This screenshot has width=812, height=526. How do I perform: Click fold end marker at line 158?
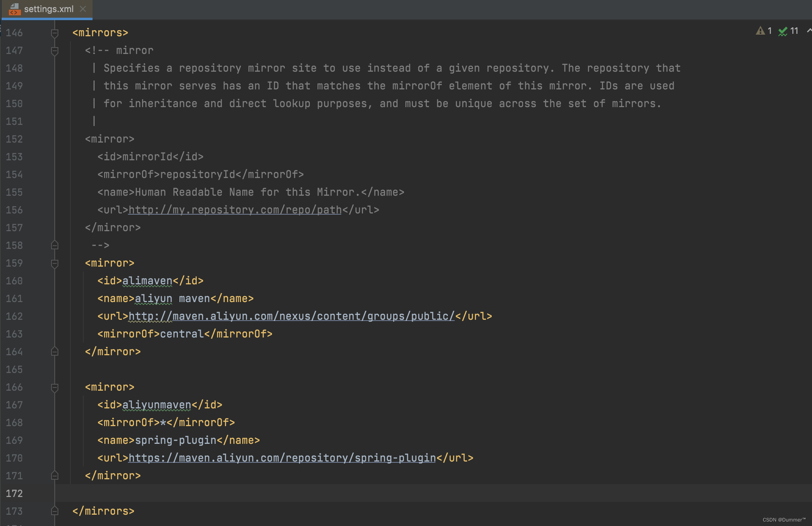pos(55,245)
